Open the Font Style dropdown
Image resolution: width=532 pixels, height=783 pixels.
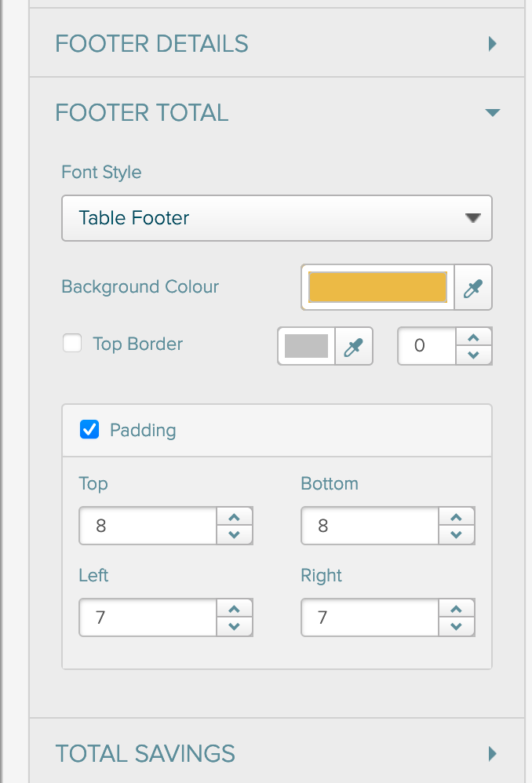(277, 218)
